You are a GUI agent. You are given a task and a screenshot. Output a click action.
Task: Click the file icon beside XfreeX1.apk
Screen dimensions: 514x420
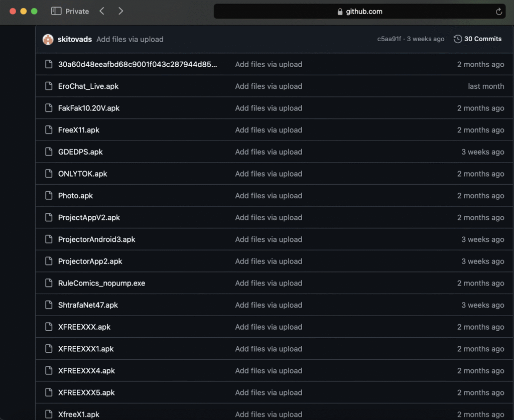point(49,414)
